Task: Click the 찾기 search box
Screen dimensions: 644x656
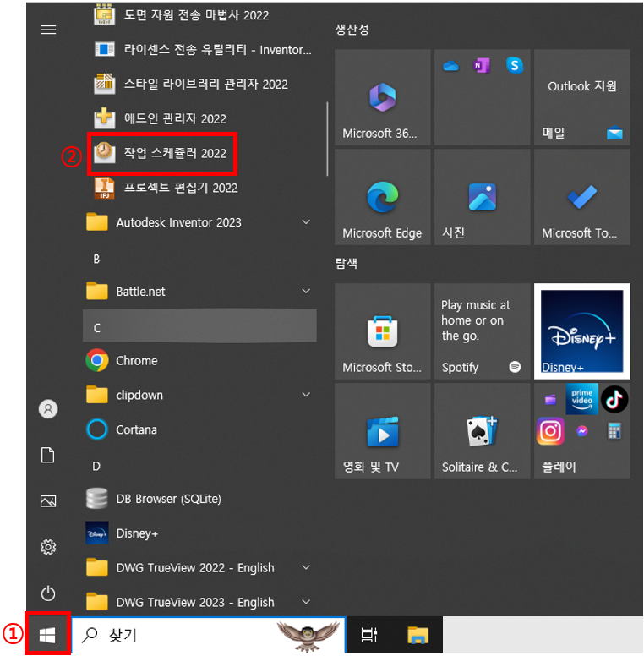Action: pos(209,635)
